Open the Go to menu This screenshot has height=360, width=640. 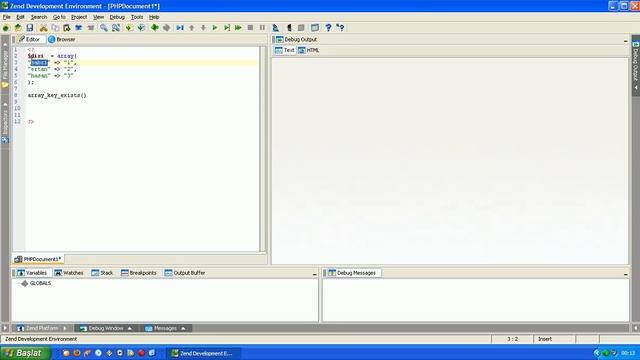click(x=59, y=17)
